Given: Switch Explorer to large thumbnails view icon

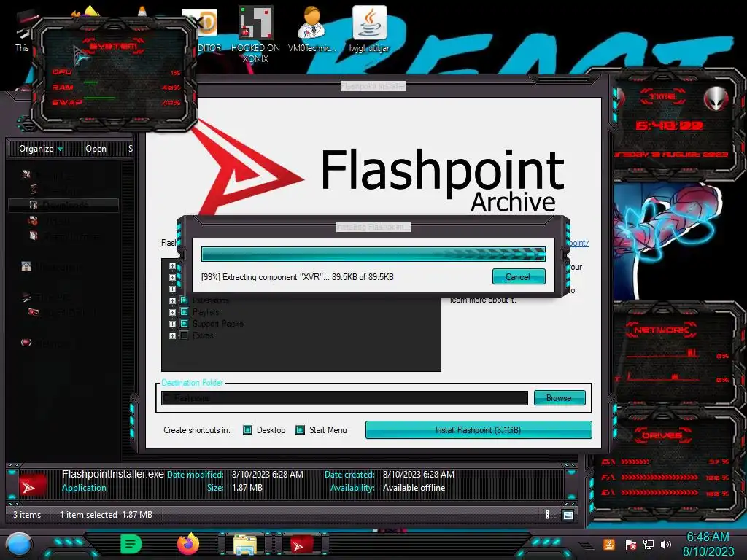Looking at the screenshot, I should 568,515.
